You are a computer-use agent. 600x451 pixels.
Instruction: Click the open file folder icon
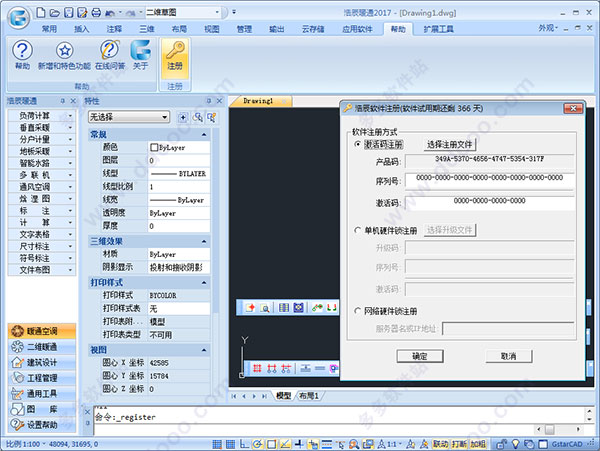[55, 13]
